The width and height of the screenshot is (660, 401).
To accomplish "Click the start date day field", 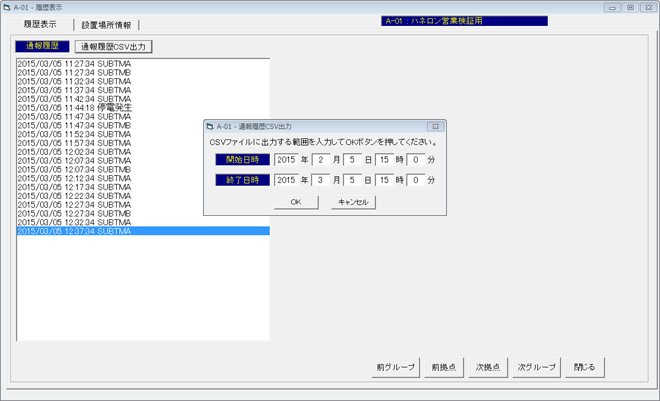I will pyautogui.click(x=352, y=159).
